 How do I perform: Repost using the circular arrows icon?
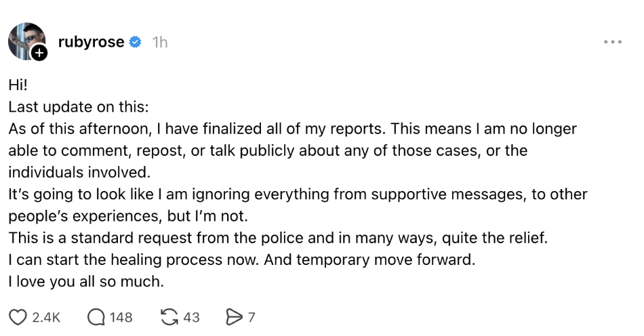tap(169, 316)
